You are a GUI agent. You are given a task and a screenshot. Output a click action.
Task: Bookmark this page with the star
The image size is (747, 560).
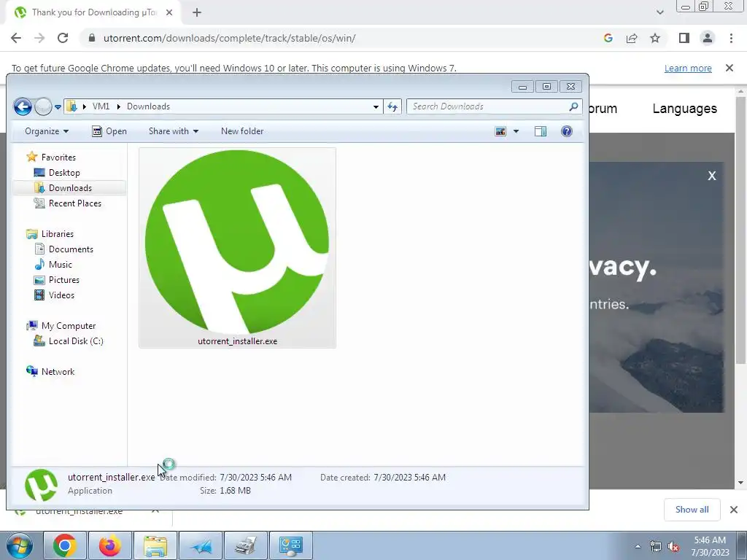(x=655, y=38)
